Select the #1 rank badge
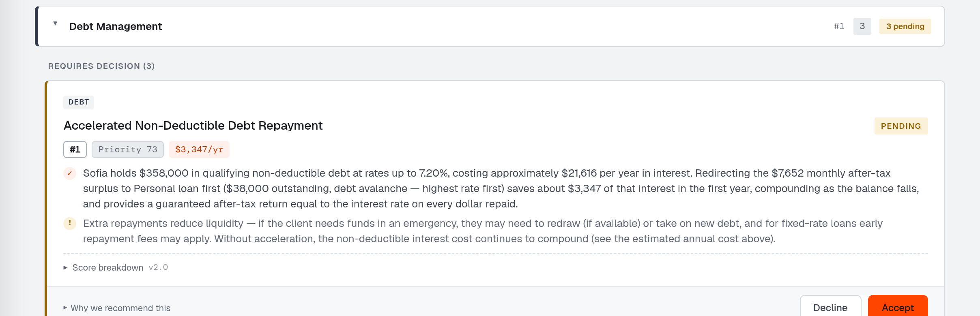Screen dimensions: 980x316 point(75,149)
